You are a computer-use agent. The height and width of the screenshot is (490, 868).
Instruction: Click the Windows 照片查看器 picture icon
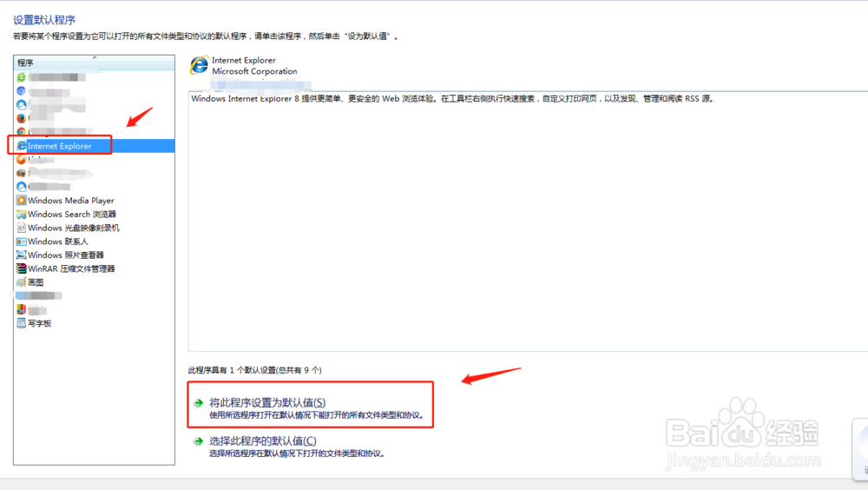coord(21,255)
